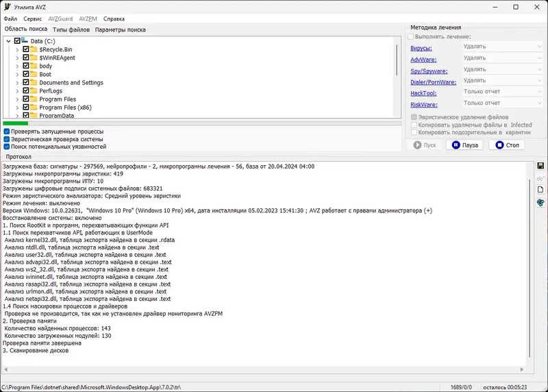Switch to the 'Типы файлов' tab
Viewport: 548px width, 392px height.
(x=71, y=29)
